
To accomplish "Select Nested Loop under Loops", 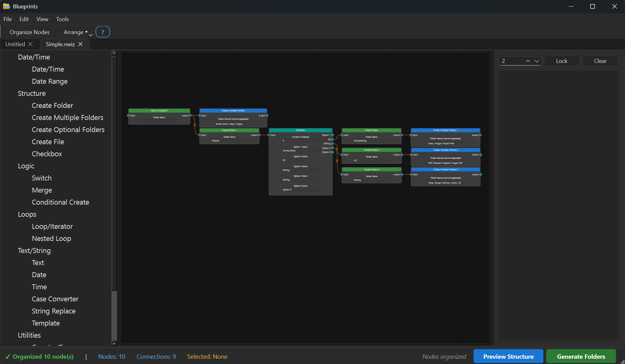I will [52, 238].
